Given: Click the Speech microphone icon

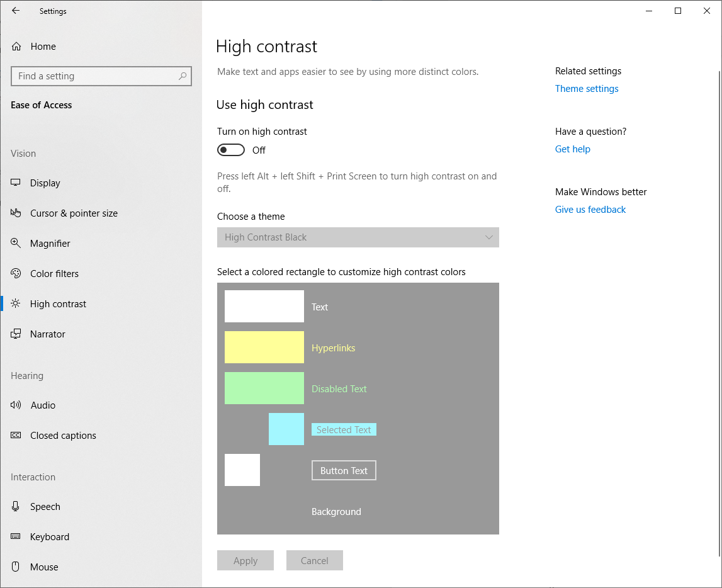Looking at the screenshot, I should tap(16, 506).
